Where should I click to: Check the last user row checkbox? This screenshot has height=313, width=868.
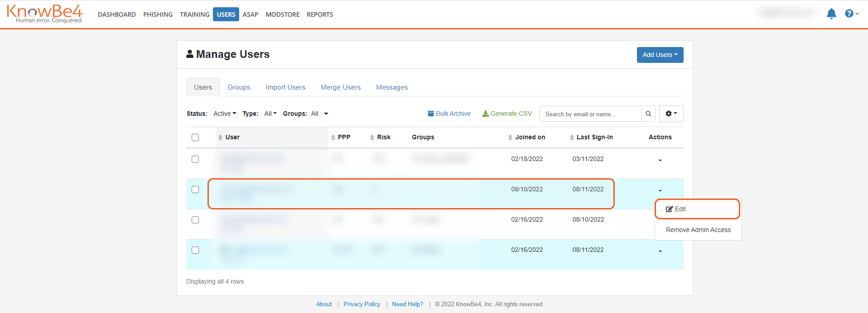pos(195,250)
